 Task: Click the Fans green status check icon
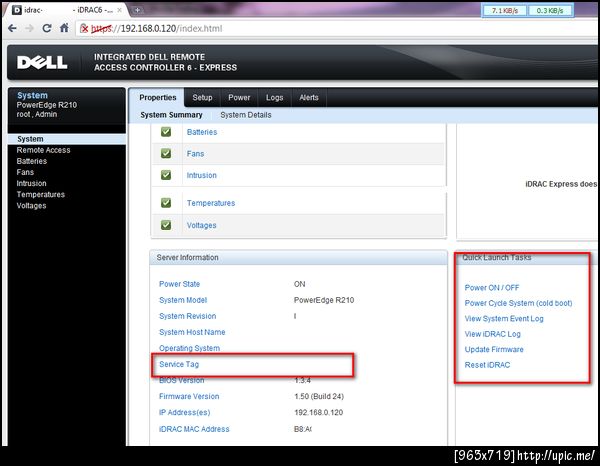coord(166,153)
